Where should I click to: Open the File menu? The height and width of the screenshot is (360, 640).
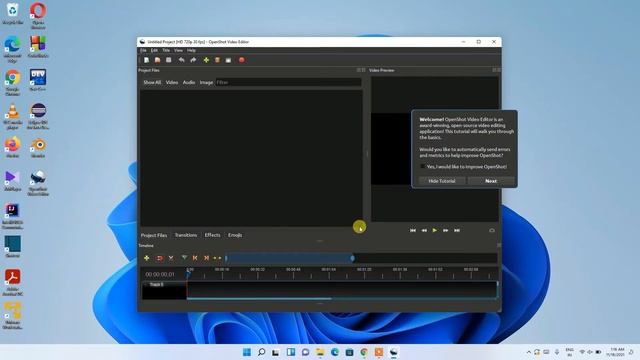[143, 51]
